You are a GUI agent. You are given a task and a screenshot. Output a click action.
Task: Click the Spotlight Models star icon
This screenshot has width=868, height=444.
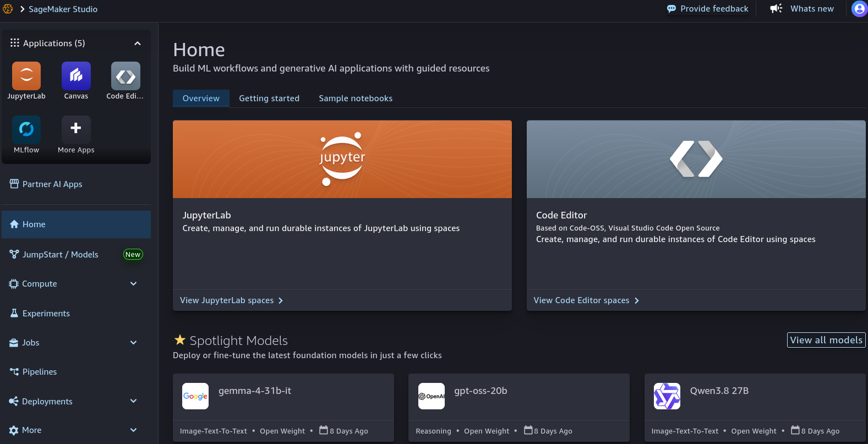(x=179, y=340)
